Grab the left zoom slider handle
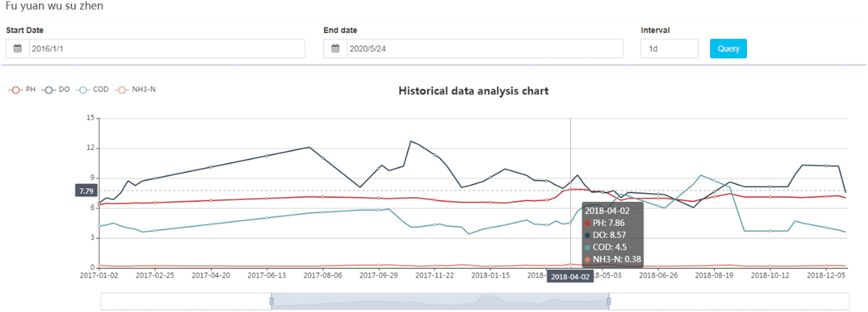868x312 pixels. click(271, 302)
